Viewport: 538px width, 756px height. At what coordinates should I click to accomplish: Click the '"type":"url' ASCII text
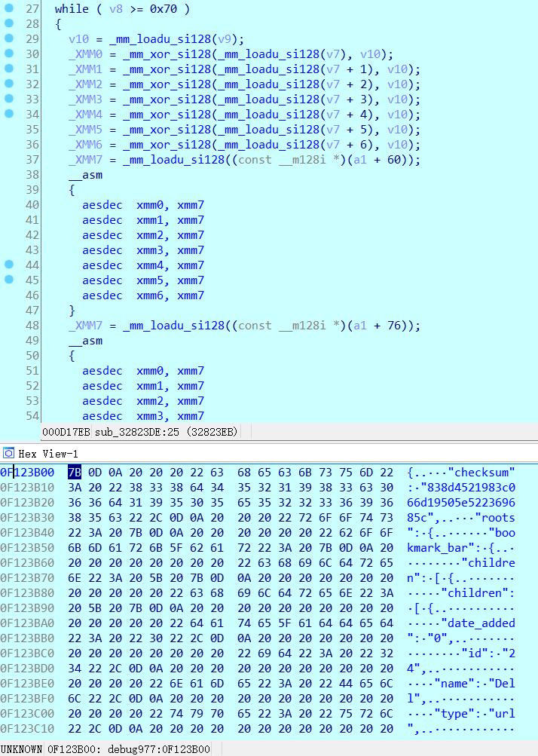point(475,713)
